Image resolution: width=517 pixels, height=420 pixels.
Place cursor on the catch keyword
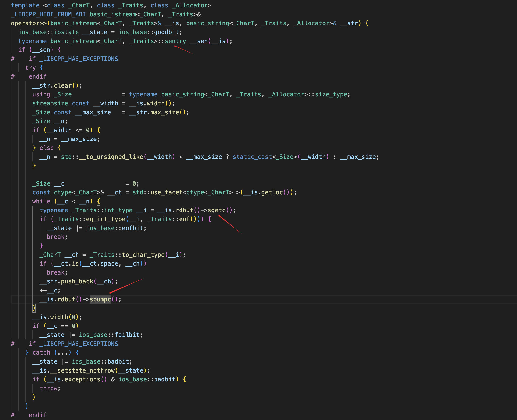click(x=41, y=353)
